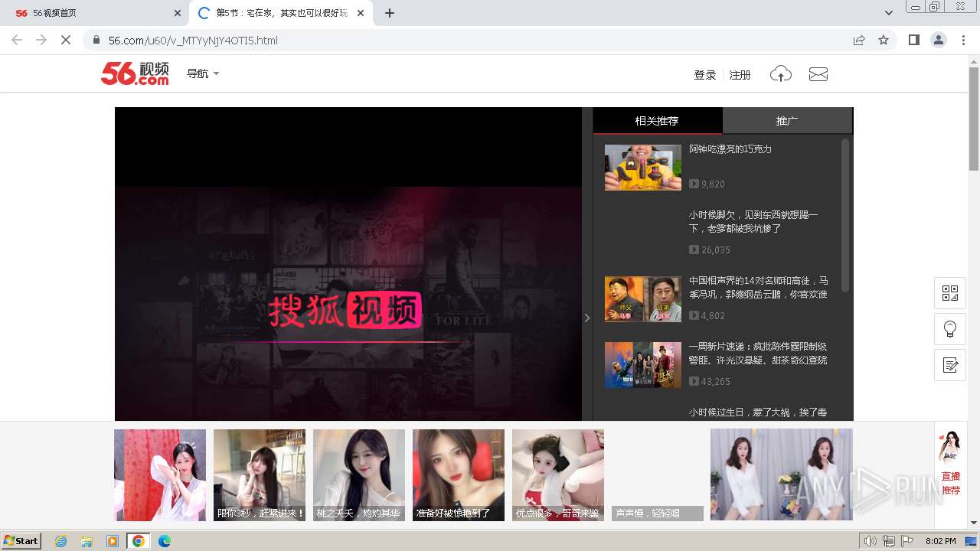Click title 小时候过生日，惹了大祸
The width and height of the screenshot is (980, 551).
coord(758,412)
